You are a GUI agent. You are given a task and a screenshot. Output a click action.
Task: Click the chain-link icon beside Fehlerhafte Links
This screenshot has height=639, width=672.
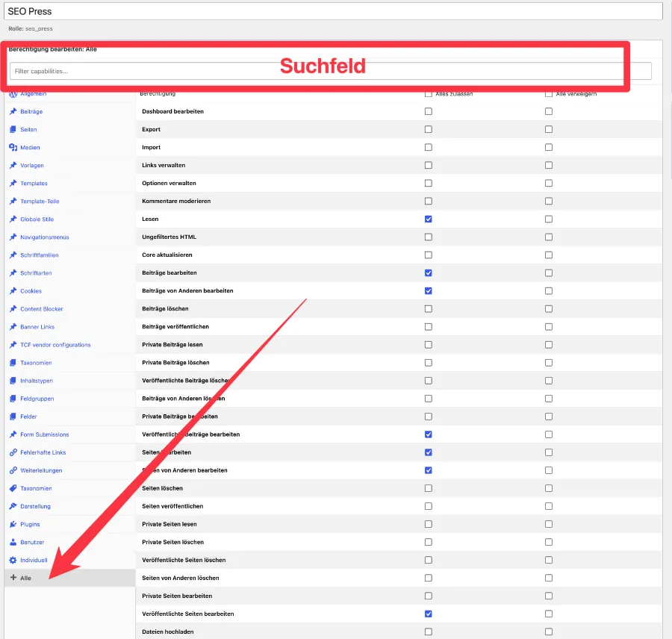point(13,452)
